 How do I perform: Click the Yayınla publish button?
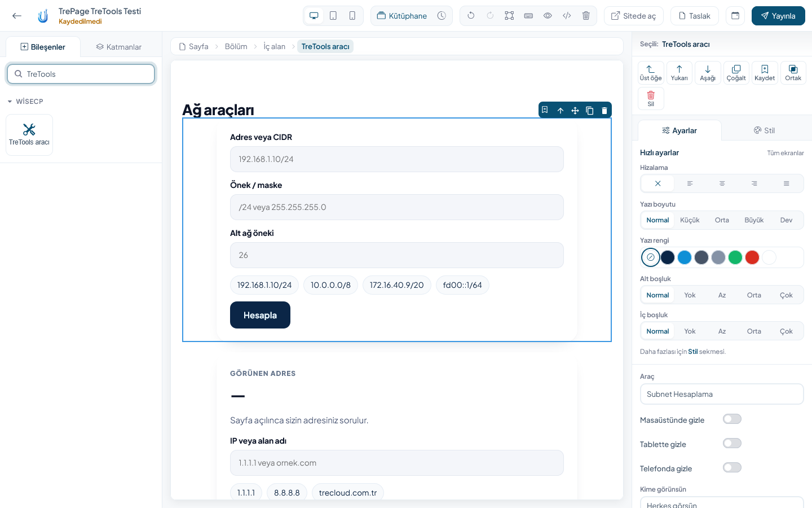tap(778, 16)
